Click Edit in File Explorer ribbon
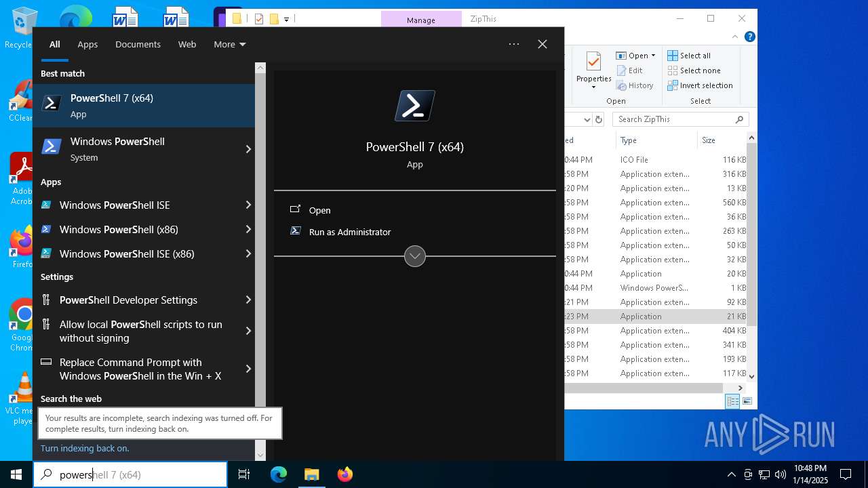868x488 pixels. (629, 70)
